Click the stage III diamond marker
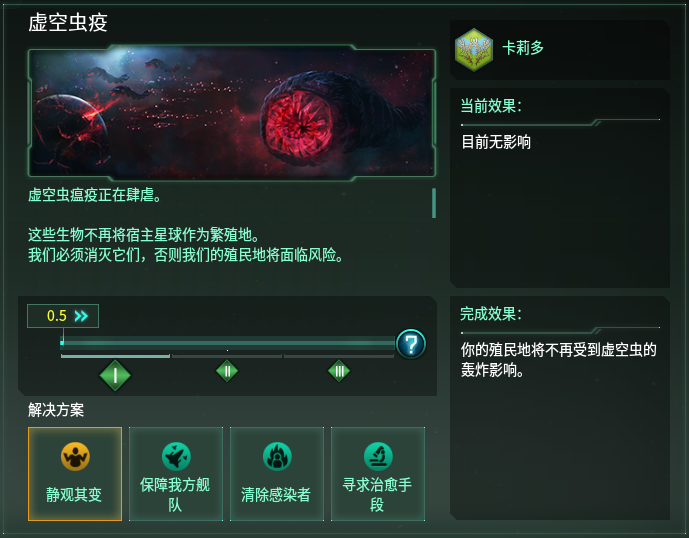 click(339, 371)
